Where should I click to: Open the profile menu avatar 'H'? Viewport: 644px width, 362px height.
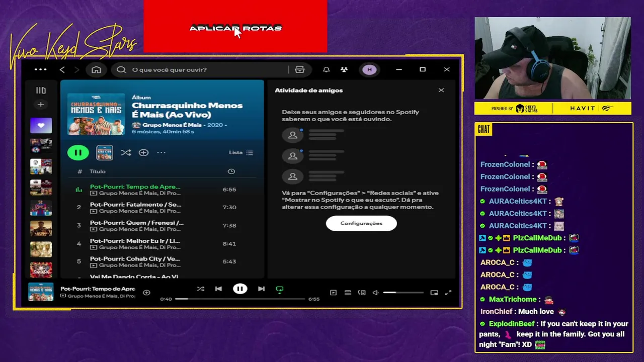370,69
